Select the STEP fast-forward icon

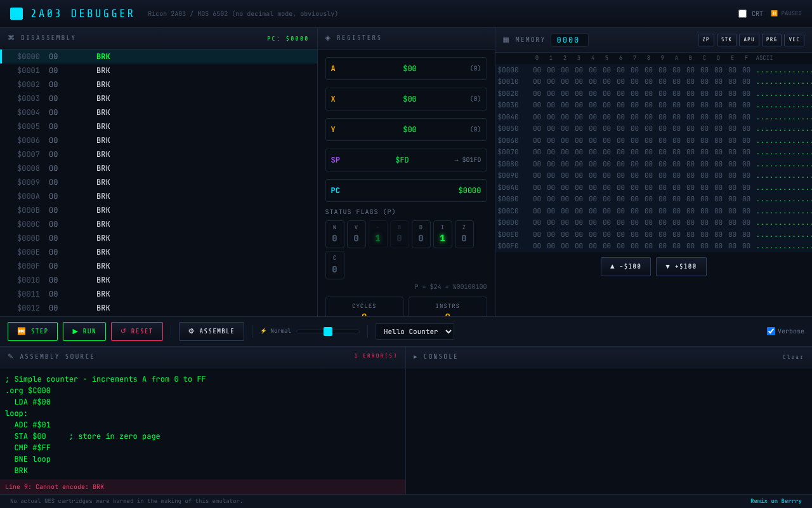point(21,331)
